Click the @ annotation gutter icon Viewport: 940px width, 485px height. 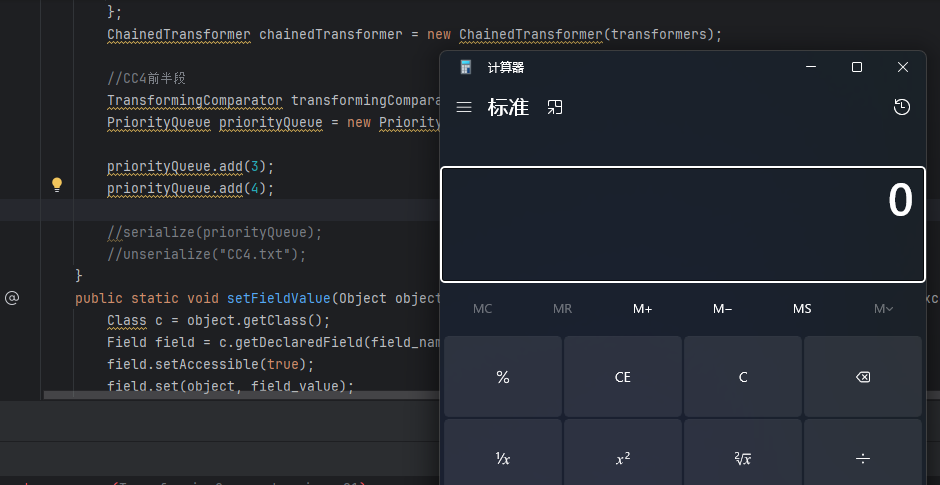click(x=12, y=298)
